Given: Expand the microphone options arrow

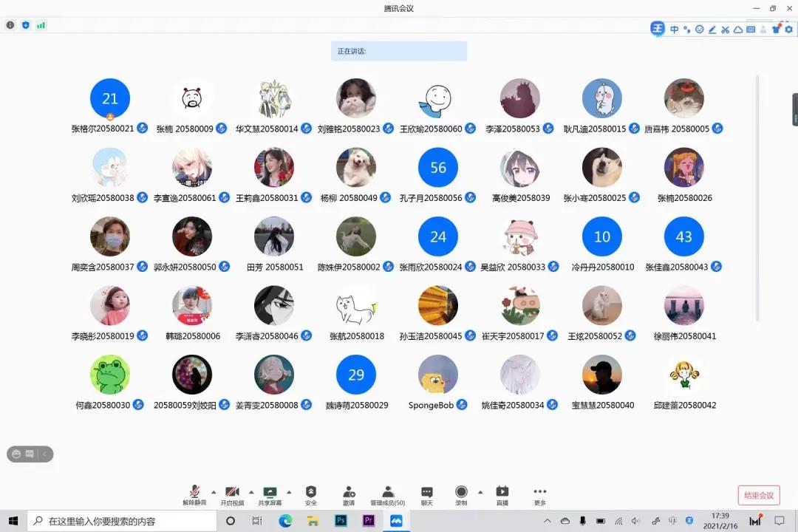Looking at the screenshot, I should tap(214, 491).
